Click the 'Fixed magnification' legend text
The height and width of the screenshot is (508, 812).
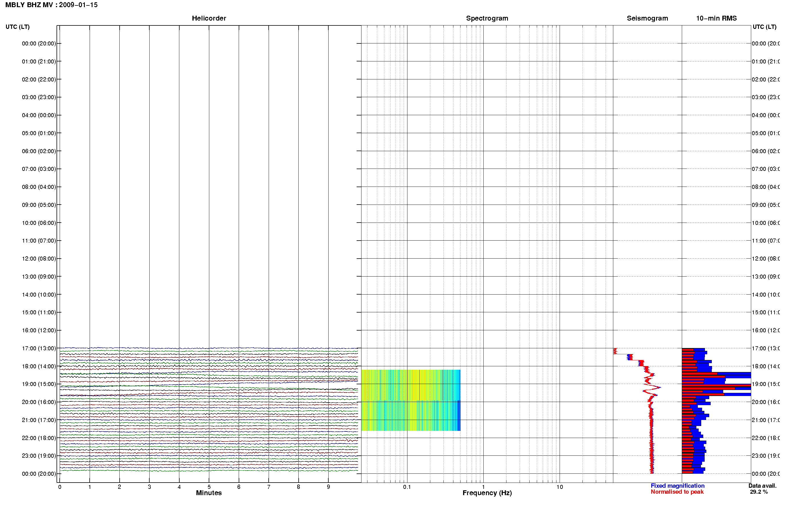pos(678,486)
